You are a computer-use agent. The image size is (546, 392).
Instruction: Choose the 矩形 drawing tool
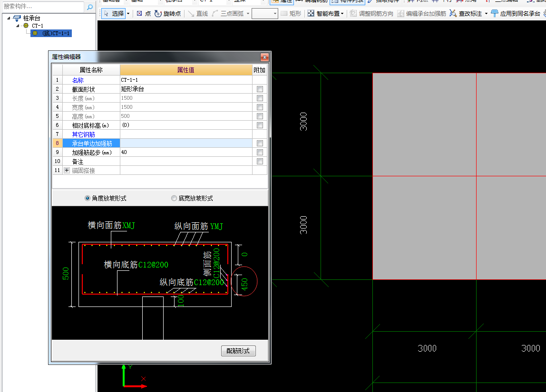tap(291, 14)
